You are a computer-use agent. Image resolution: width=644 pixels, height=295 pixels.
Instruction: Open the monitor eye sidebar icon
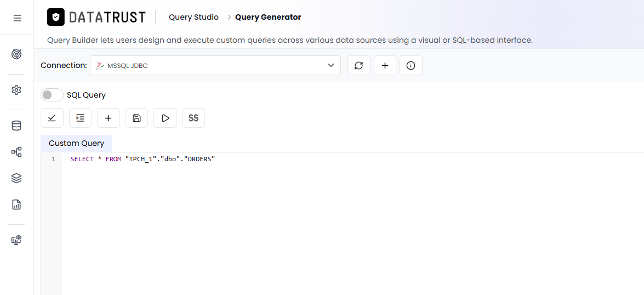tap(16, 240)
